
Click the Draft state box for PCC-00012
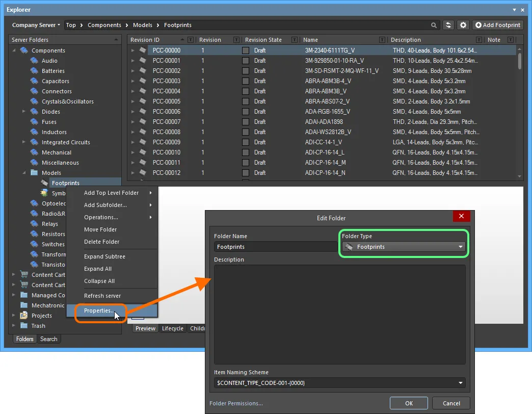(x=245, y=173)
